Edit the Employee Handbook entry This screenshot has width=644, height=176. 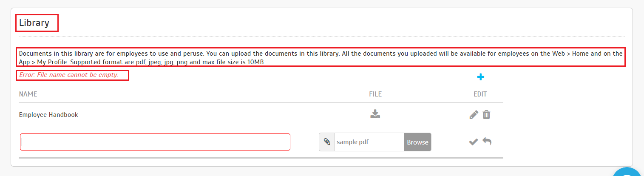click(474, 115)
